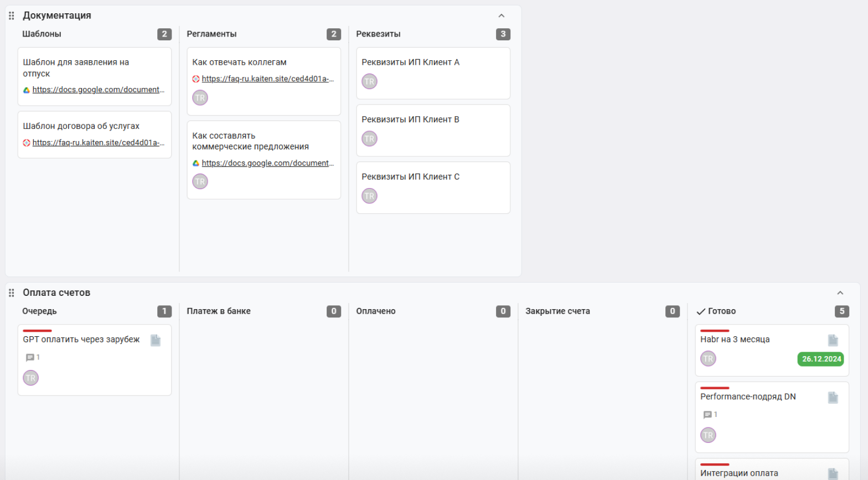This screenshot has width=868, height=480.
Task: Click the green 26.12.2024 due date badge
Action: point(821,359)
